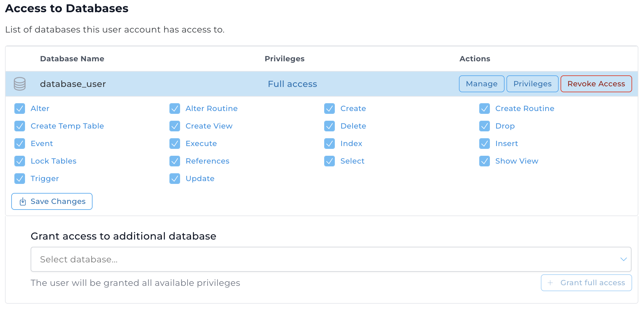Uncheck the References privilege
This screenshot has height=309, width=644.
tap(175, 161)
